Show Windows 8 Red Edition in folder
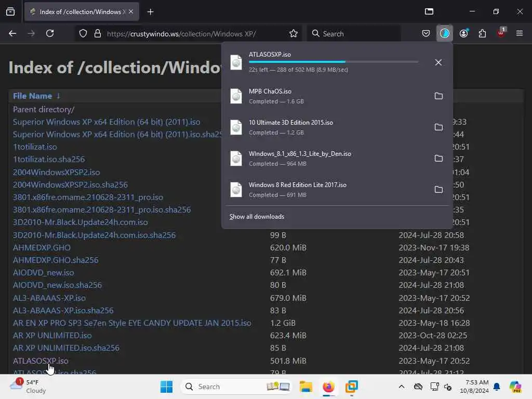The height and width of the screenshot is (399, 532). 438,190
